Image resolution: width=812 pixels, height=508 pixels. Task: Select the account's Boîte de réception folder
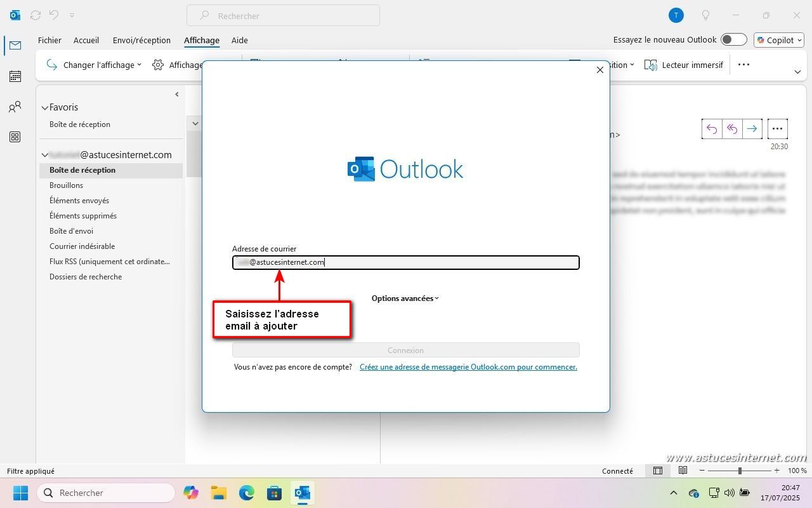pyautogui.click(x=111, y=170)
